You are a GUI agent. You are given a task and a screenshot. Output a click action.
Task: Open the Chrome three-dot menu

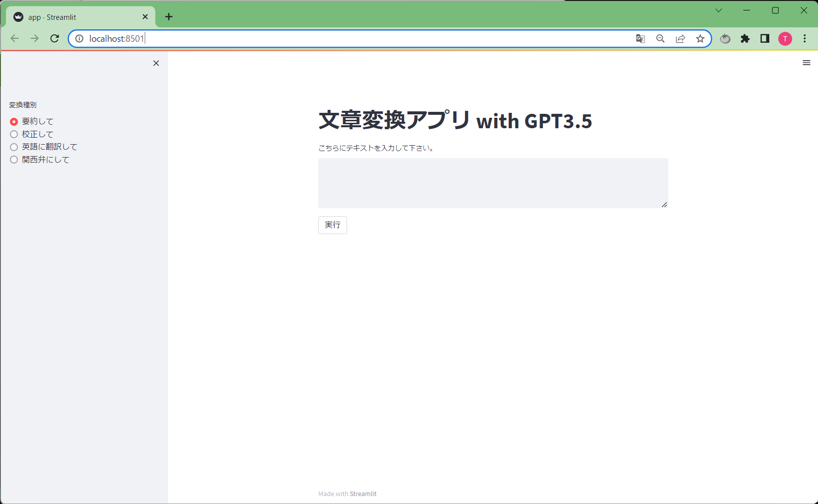coord(805,38)
